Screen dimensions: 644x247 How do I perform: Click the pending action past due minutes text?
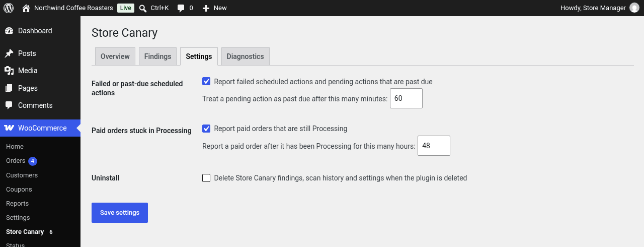pos(295,99)
